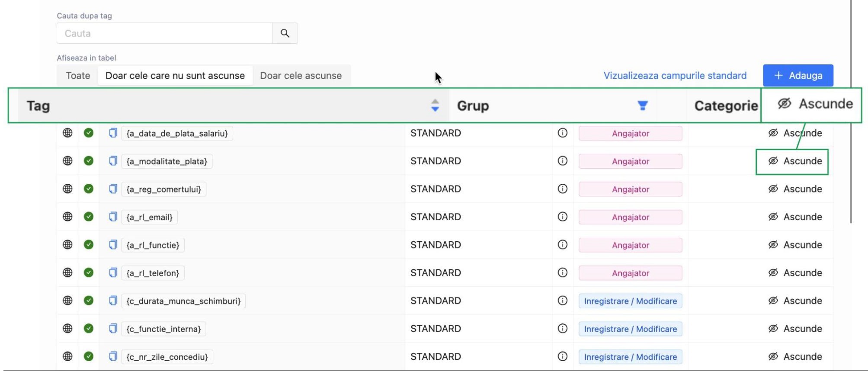
Task: Click the globe icon for a_rl_email
Action: tap(67, 217)
